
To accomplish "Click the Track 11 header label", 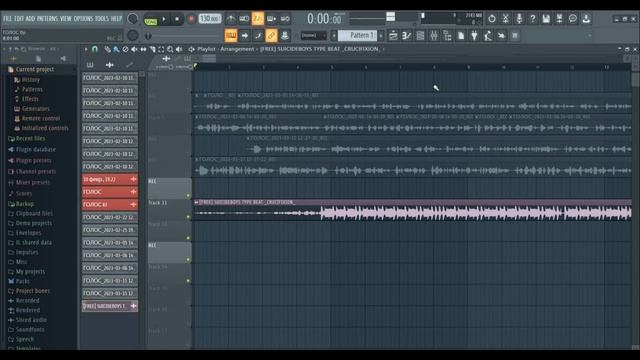I will (x=158, y=202).
